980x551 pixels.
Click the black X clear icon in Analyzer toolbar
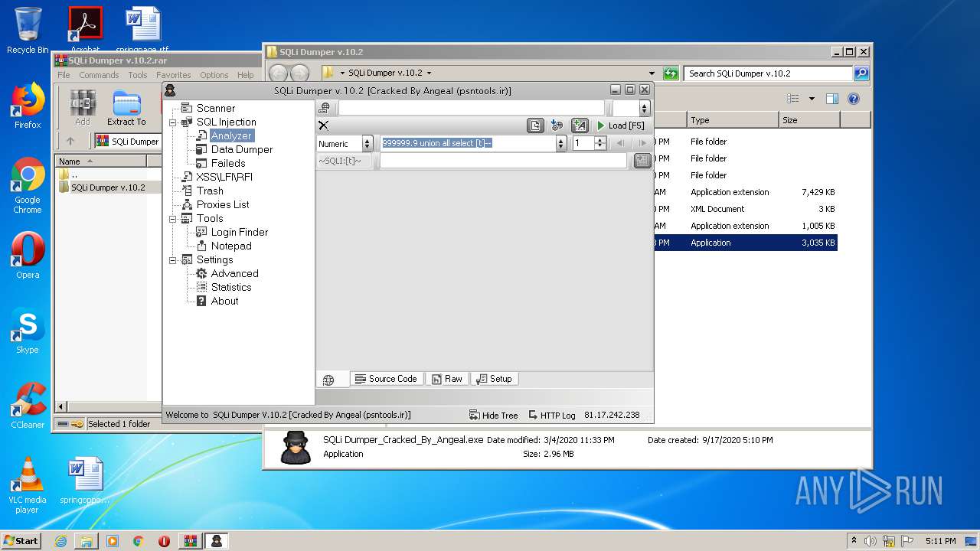click(323, 126)
